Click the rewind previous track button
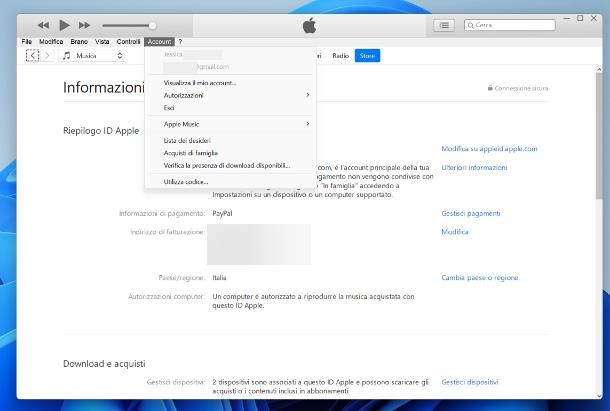610x411 pixels. click(x=43, y=25)
